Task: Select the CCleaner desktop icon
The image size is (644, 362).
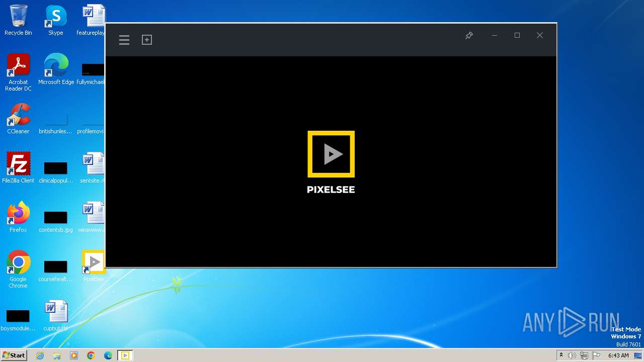Action: (x=18, y=119)
